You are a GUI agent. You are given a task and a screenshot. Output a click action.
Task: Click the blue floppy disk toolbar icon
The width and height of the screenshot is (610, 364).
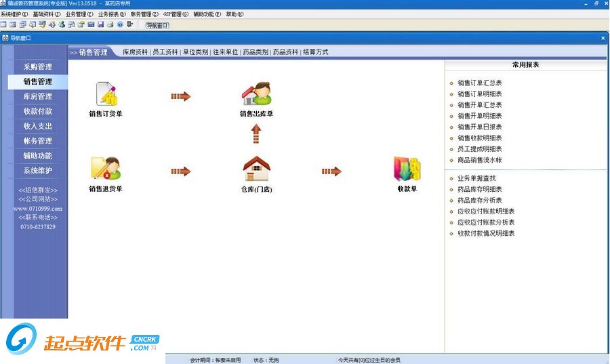[x=101, y=24]
